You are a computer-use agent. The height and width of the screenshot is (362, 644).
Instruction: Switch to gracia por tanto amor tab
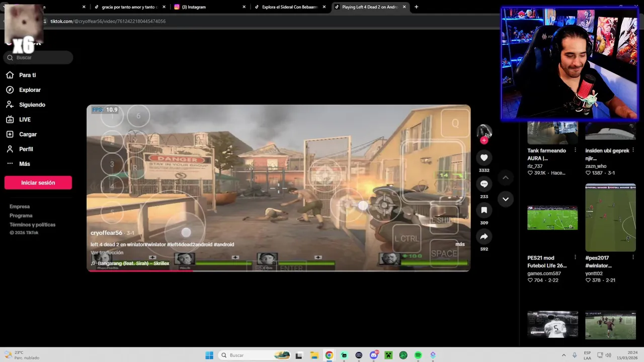point(130,7)
